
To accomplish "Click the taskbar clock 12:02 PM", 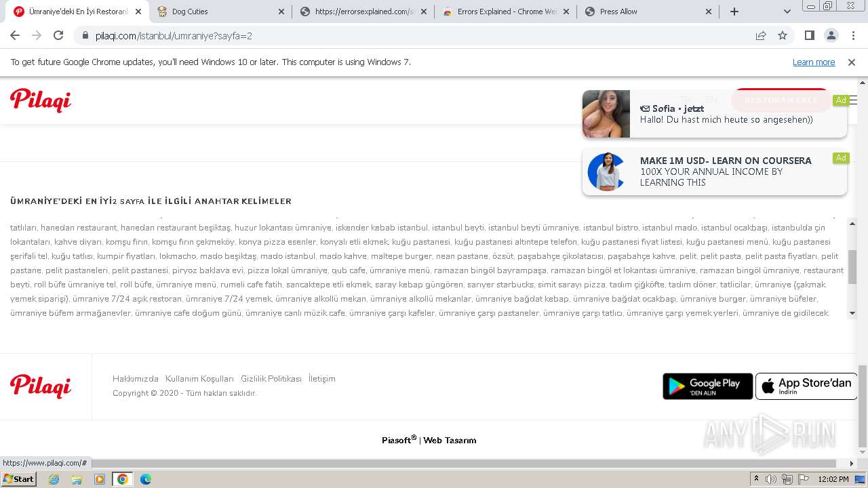I will tap(833, 479).
